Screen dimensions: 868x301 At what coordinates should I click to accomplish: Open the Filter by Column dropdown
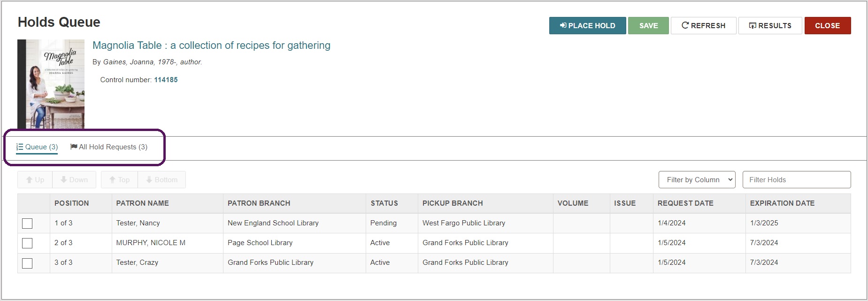(x=697, y=180)
